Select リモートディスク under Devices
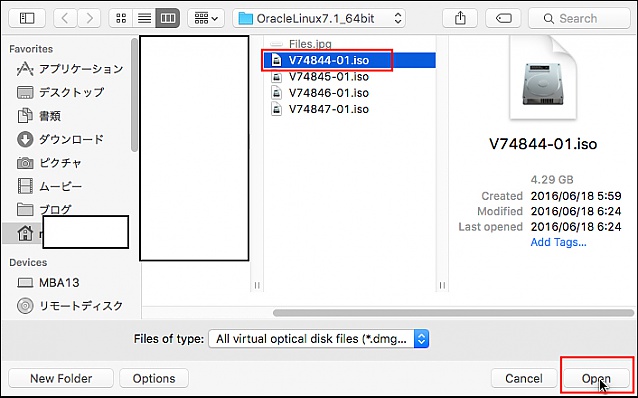The width and height of the screenshot is (638, 398). point(70,306)
